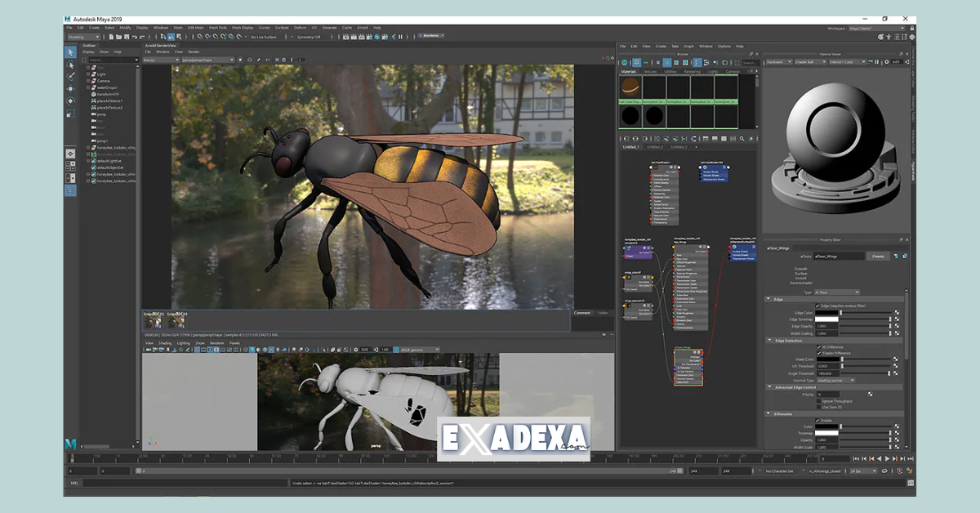Click the Presets button in the Property Editor
Image resolution: width=980 pixels, height=513 pixels.
[879, 256]
